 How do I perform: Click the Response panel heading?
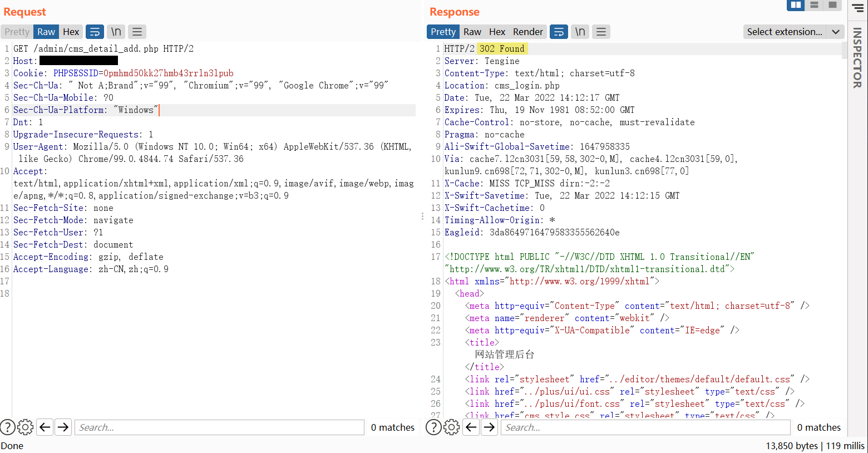[454, 12]
